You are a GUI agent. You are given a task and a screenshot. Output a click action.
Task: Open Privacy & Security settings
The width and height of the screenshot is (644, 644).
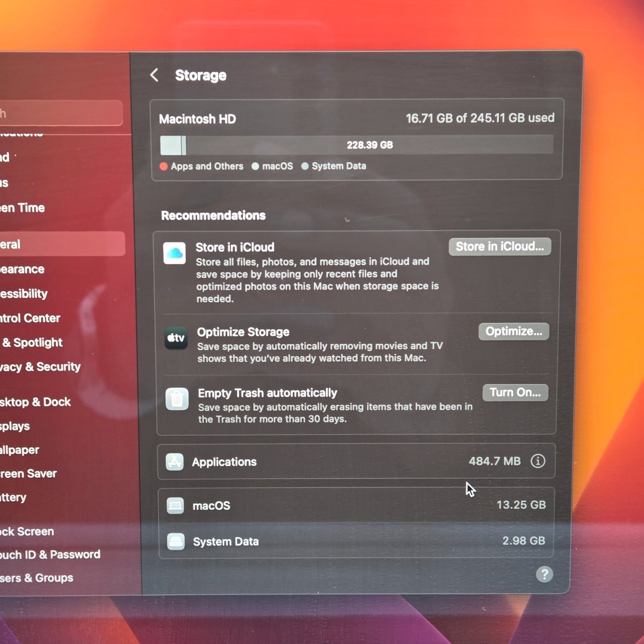[x=40, y=367]
